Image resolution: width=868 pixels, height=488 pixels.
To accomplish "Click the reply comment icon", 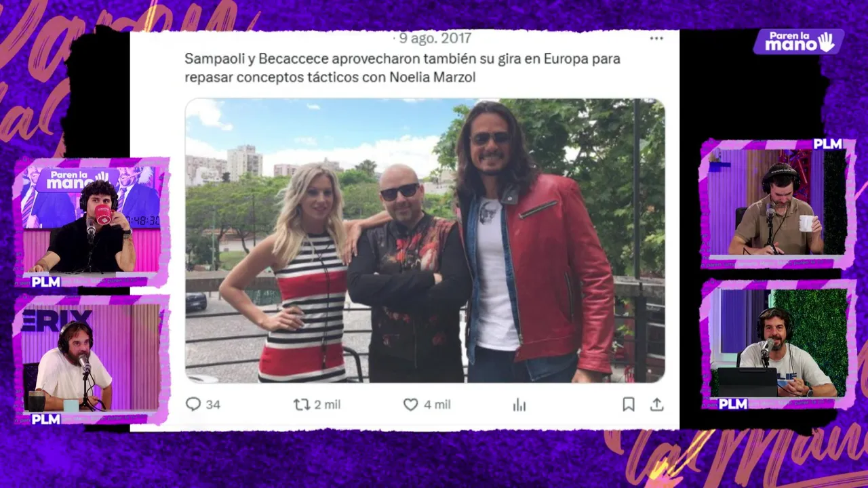I will point(193,405).
